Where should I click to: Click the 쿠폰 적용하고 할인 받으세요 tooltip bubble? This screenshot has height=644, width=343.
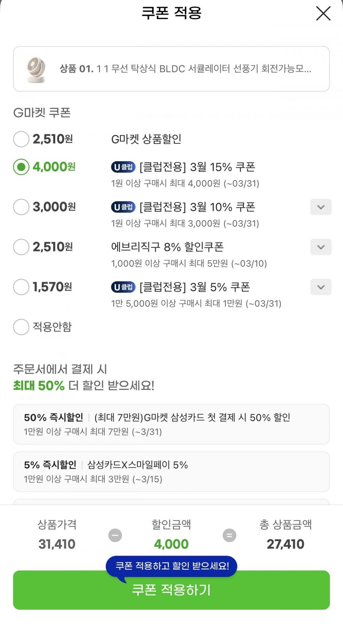coord(171,566)
